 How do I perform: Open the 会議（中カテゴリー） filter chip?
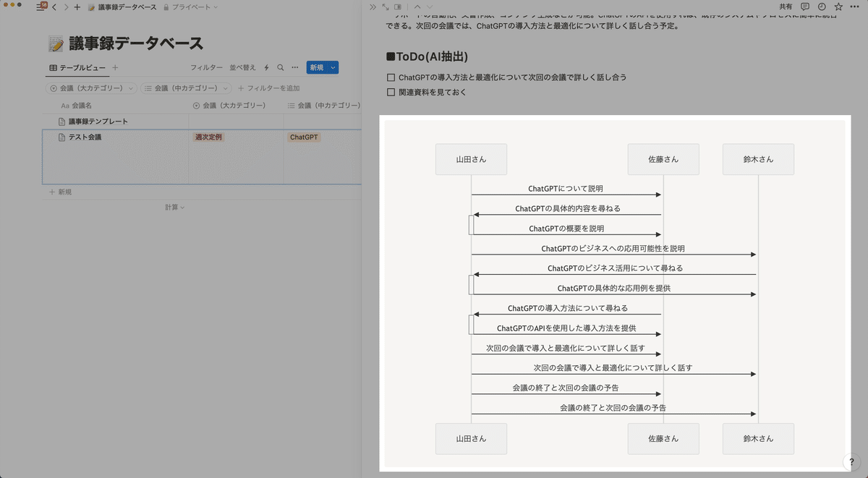coord(186,88)
